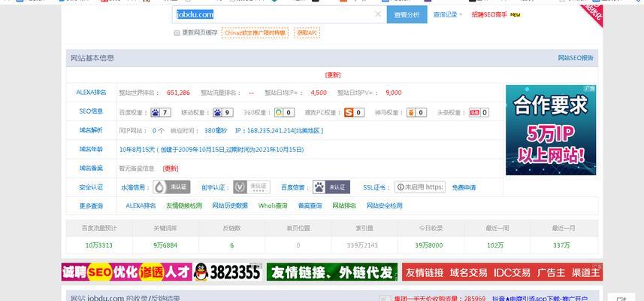Click the Shenma weight icon
The height and width of the screenshot is (301, 644).
pos(411,112)
